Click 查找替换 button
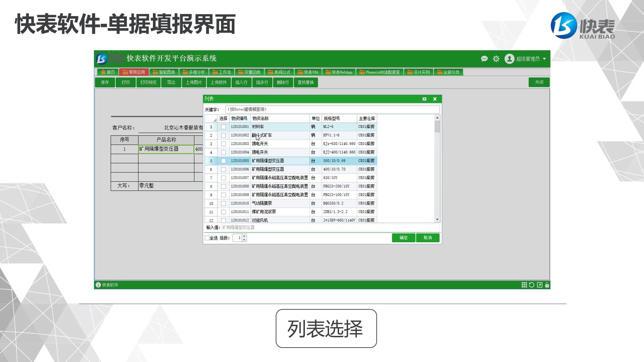644x362 pixels. click(x=306, y=82)
